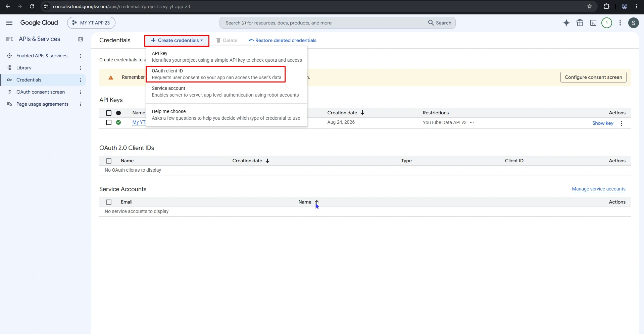Open more options for Page usage agreements

81,104
